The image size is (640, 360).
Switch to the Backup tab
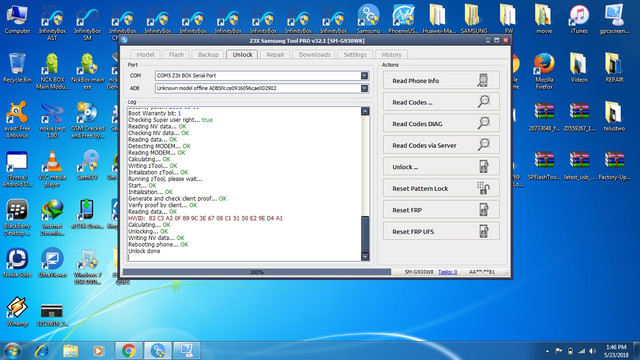(208, 54)
